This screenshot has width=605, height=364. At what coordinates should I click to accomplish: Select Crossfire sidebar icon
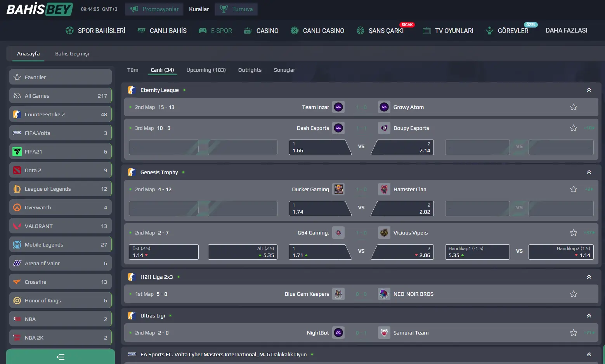pos(17,282)
